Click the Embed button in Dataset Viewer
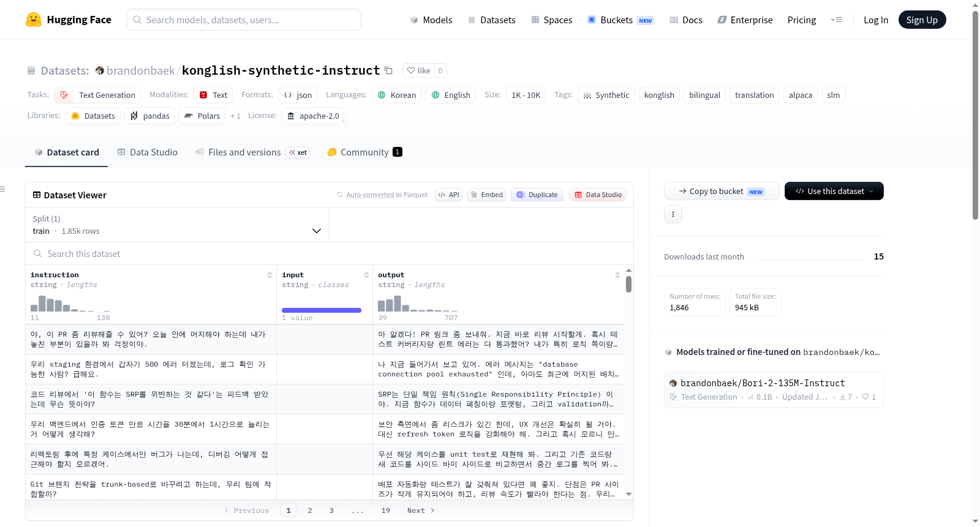Viewport: 980px width, 527px height. 487,195
